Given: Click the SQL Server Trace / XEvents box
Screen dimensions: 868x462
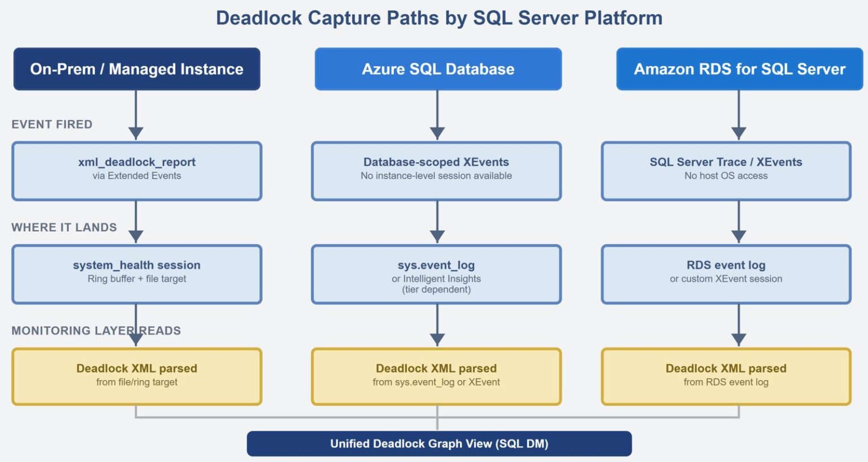Looking at the screenshot, I should tap(727, 170).
